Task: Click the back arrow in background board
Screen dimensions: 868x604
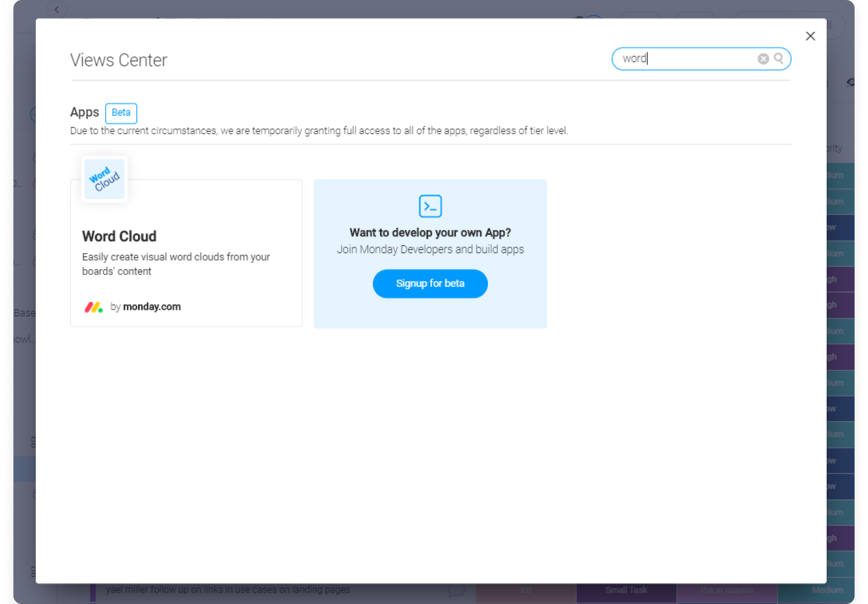Action: pos(56,10)
